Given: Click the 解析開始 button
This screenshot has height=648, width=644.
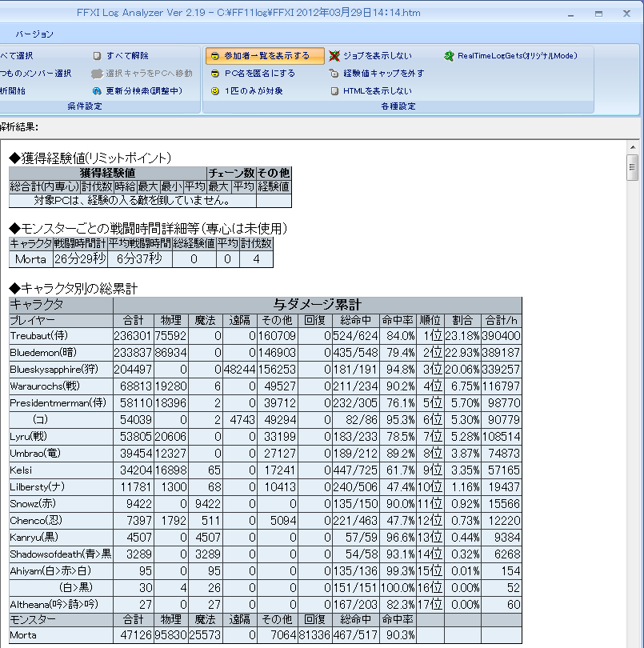Looking at the screenshot, I should tap(13, 91).
